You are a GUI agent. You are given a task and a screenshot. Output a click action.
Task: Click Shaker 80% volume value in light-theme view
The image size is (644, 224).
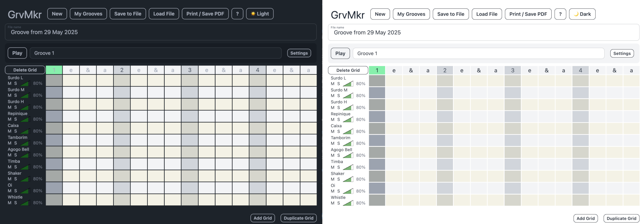tap(361, 179)
